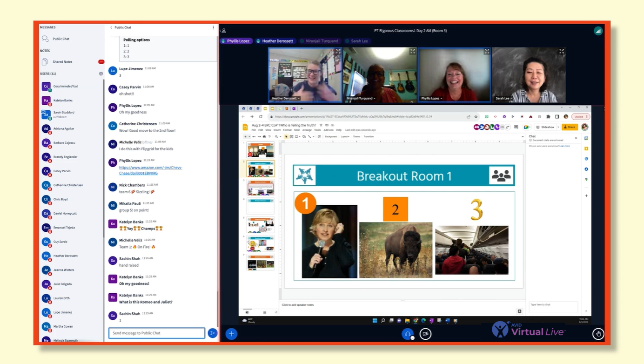Click the browser Update button
The height and width of the screenshot is (364, 644).
580,116
